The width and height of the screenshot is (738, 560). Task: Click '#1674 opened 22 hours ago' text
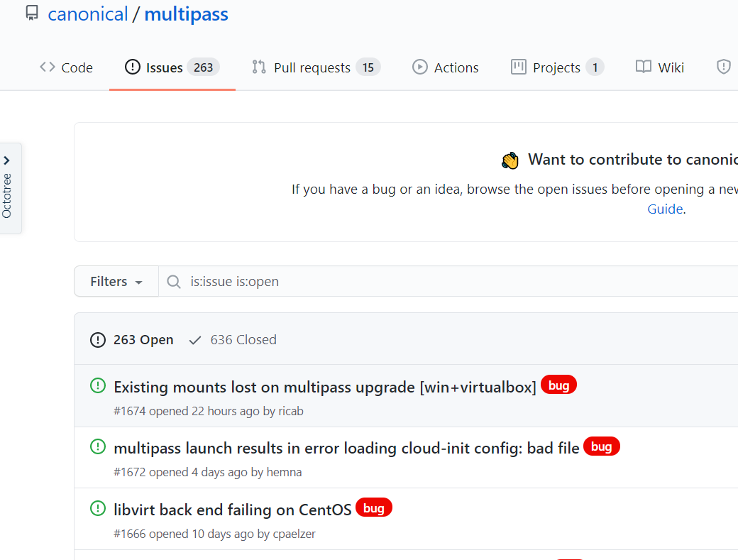tap(187, 411)
